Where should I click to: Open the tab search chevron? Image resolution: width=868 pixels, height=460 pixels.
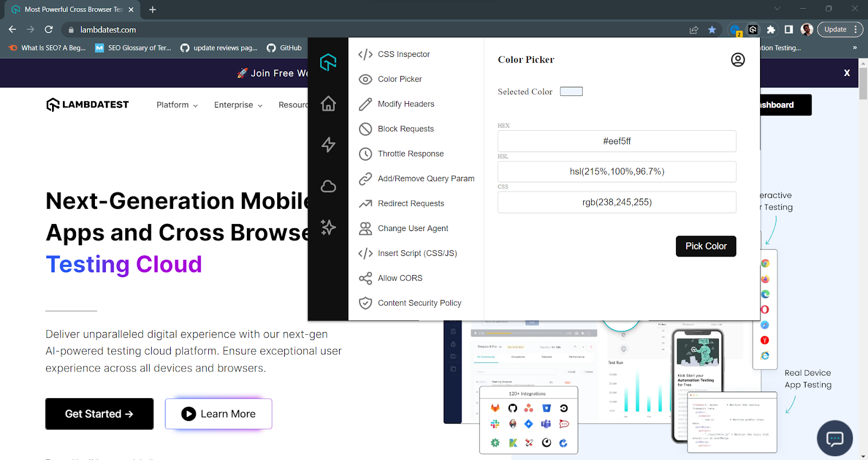pyautogui.click(x=777, y=9)
